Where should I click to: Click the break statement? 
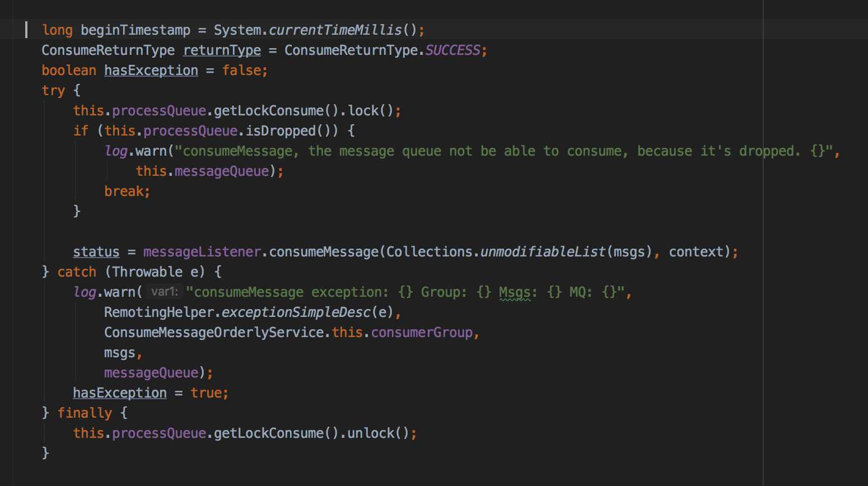click(x=127, y=191)
